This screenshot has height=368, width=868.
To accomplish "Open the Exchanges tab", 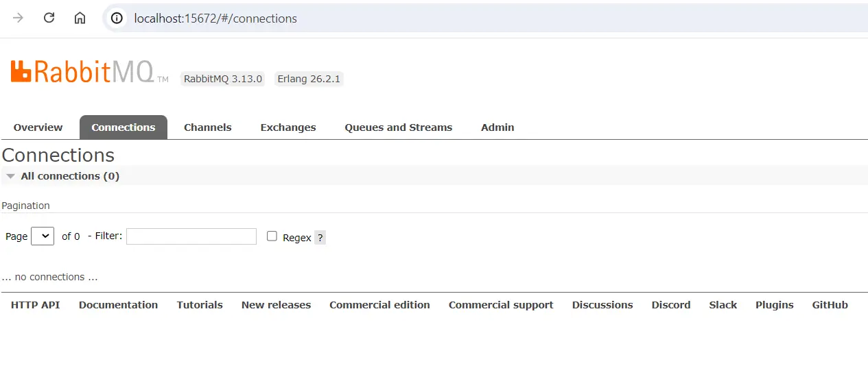I will pyautogui.click(x=288, y=127).
